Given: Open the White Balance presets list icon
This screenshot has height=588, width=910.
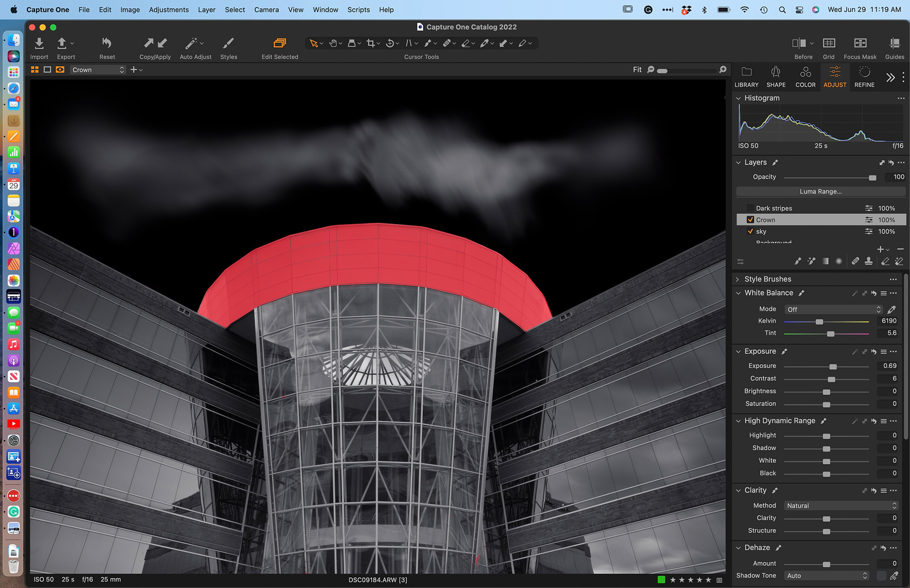Looking at the screenshot, I should (x=883, y=293).
